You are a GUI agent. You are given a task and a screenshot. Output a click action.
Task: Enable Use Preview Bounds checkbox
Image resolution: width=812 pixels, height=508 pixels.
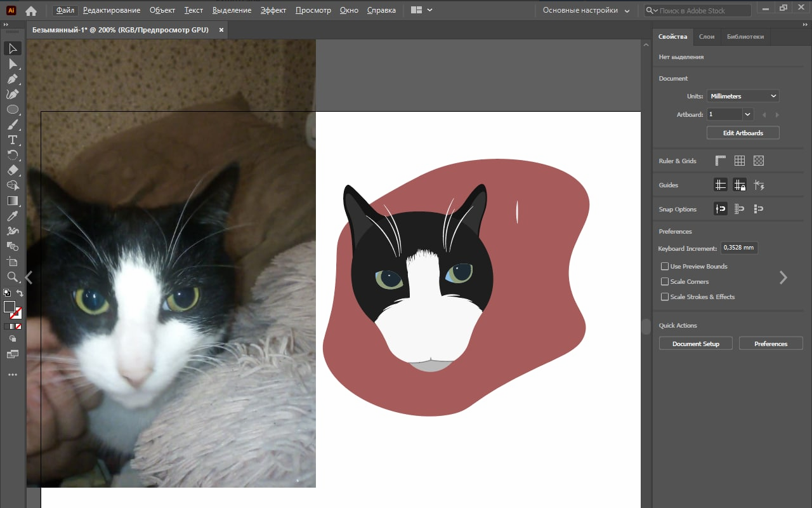click(665, 267)
